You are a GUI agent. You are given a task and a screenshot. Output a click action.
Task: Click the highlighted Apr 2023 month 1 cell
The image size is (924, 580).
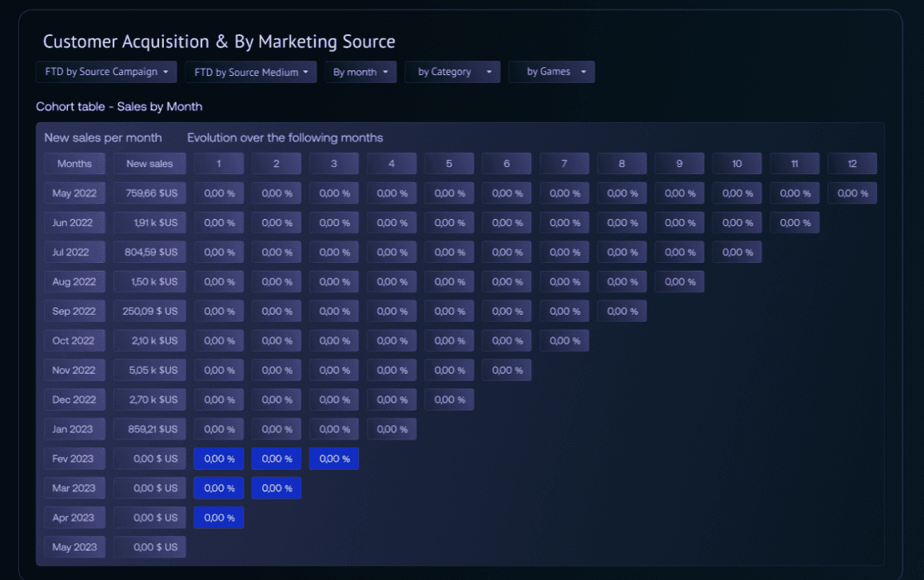[x=219, y=518]
